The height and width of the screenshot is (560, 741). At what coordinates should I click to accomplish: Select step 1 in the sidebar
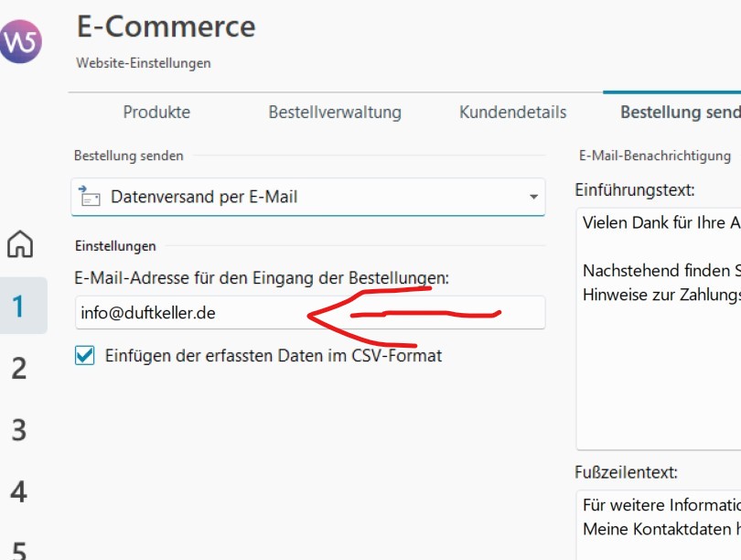point(19,306)
